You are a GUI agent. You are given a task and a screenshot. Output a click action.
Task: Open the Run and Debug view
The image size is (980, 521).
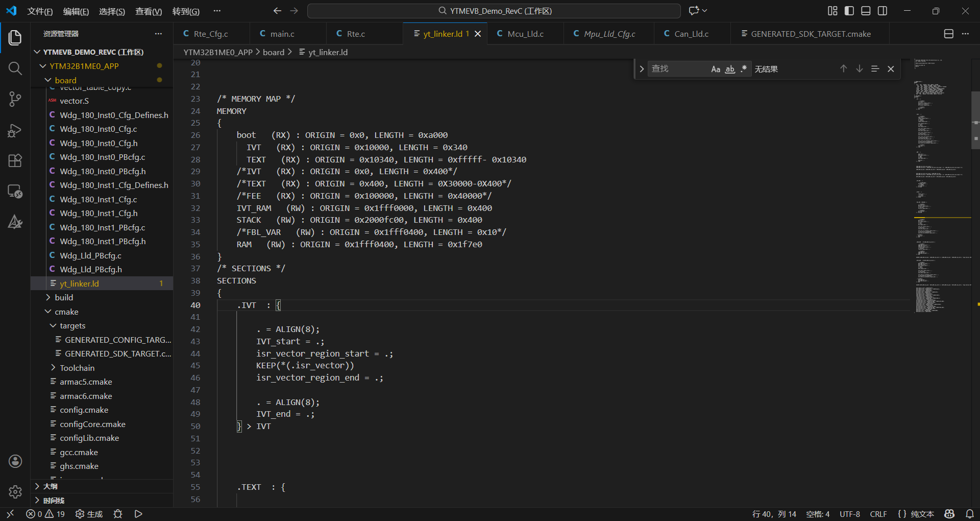point(15,131)
